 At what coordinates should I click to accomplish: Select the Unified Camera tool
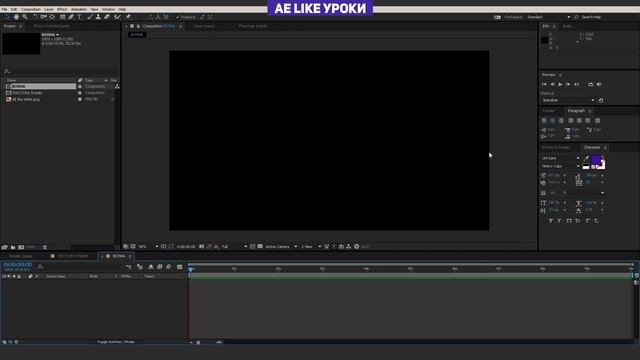pyautogui.click(x=43, y=17)
